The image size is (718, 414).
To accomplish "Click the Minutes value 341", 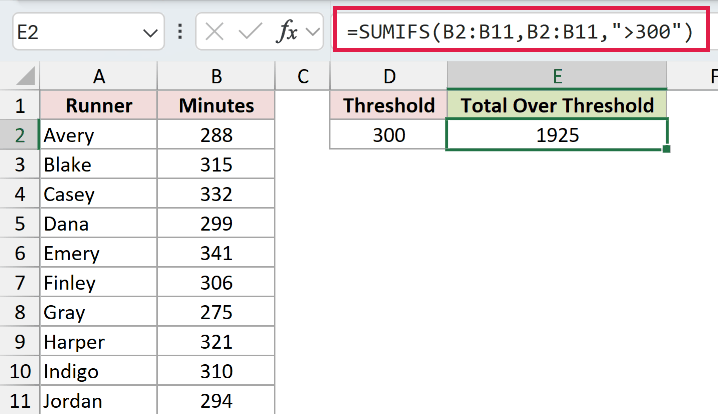I will point(216,253).
